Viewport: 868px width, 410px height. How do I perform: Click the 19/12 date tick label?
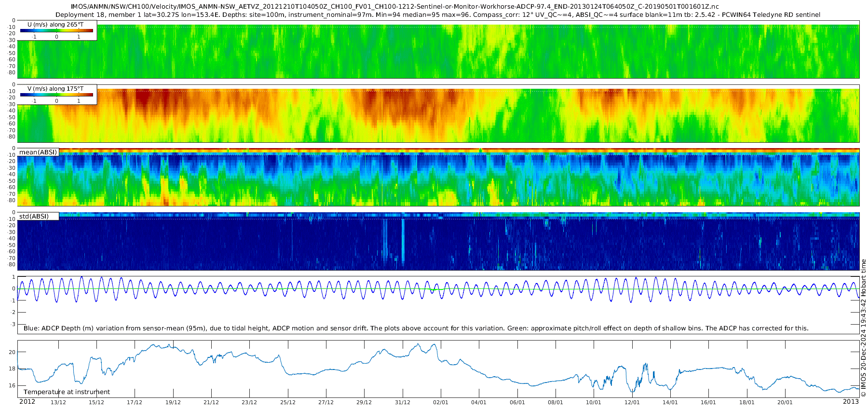[173, 402]
